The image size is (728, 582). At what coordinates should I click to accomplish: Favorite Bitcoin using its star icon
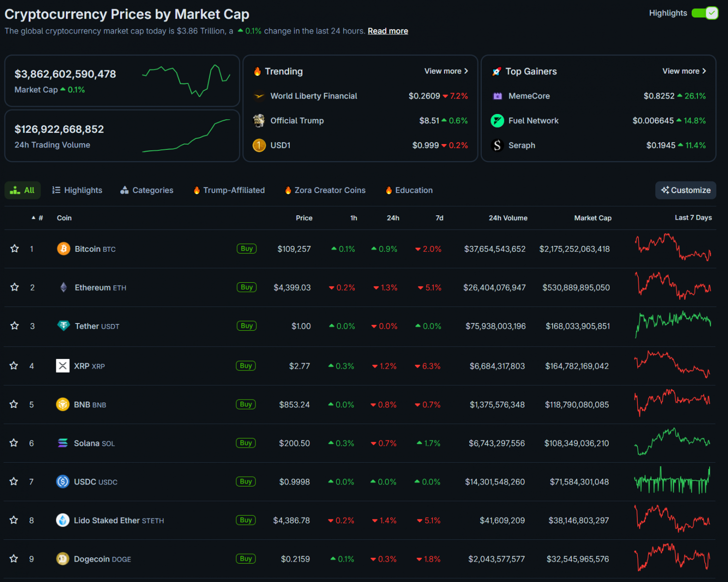pyautogui.click(x=15, y=249)
